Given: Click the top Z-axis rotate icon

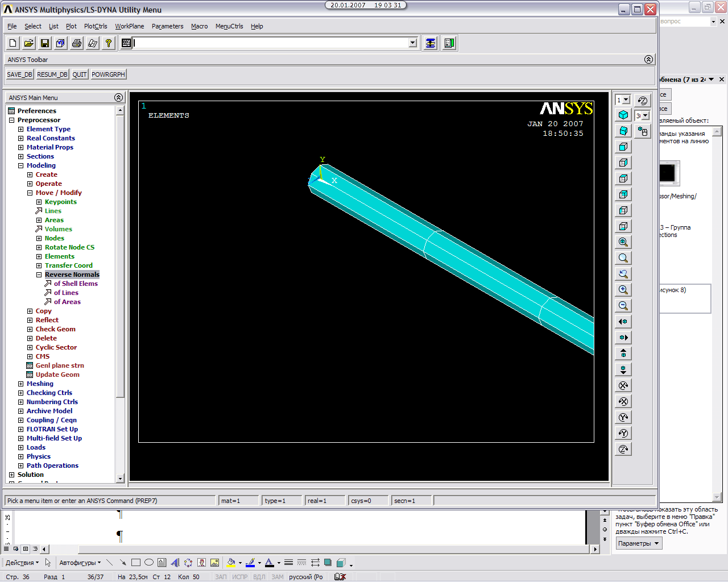Looking at the screenshot, I should [x=643, y=101].
